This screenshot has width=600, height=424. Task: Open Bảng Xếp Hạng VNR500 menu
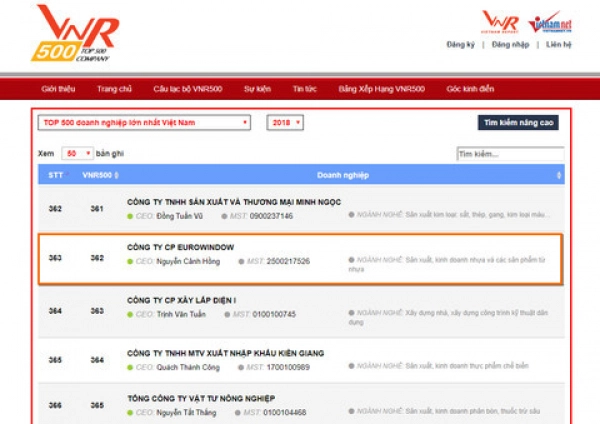(x=382, y=89)
